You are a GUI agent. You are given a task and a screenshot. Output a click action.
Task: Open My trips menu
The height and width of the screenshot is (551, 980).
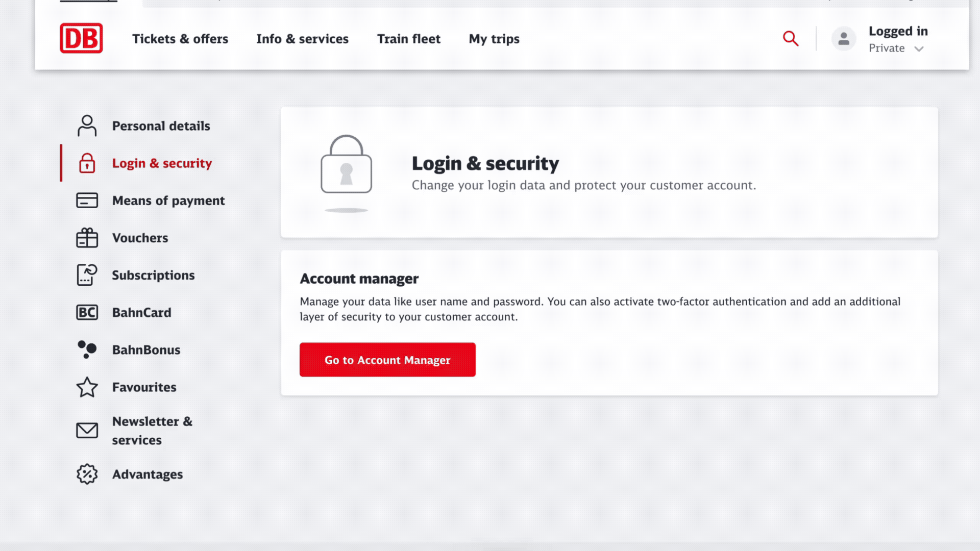pos(494,39)
